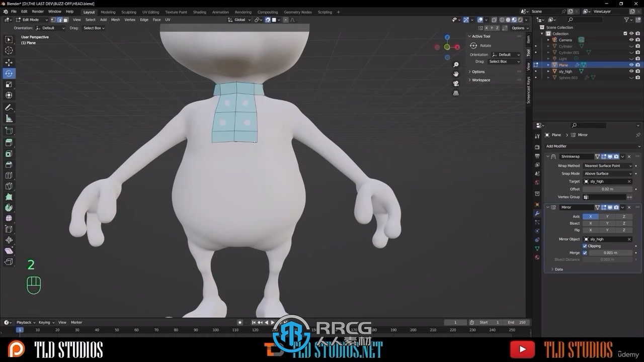Select the Annotate tool

pyautogui.click(x=9, y=108)
